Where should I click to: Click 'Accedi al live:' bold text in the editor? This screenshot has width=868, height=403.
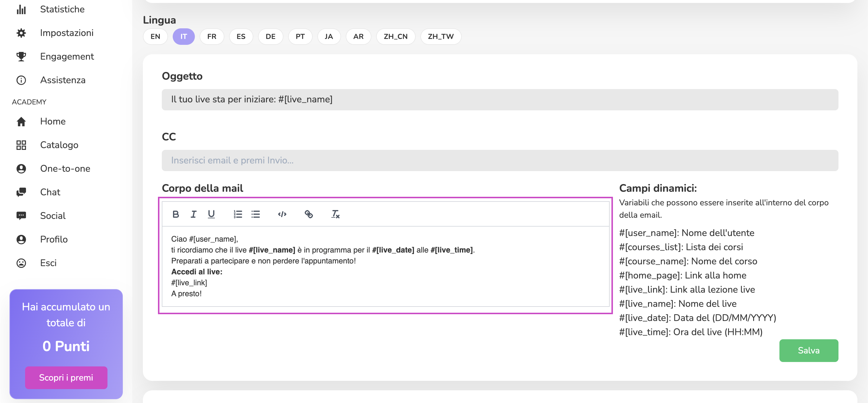[197, 272]
